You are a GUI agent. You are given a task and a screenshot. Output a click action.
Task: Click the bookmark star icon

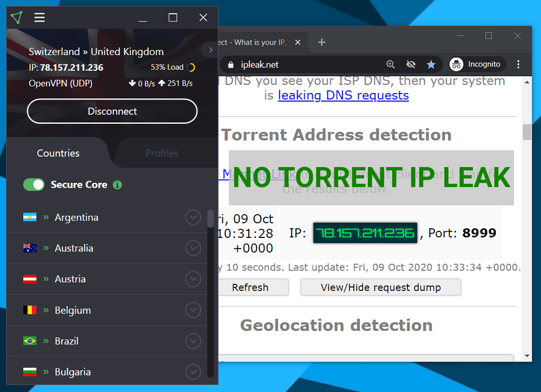[x=431, y=64]
